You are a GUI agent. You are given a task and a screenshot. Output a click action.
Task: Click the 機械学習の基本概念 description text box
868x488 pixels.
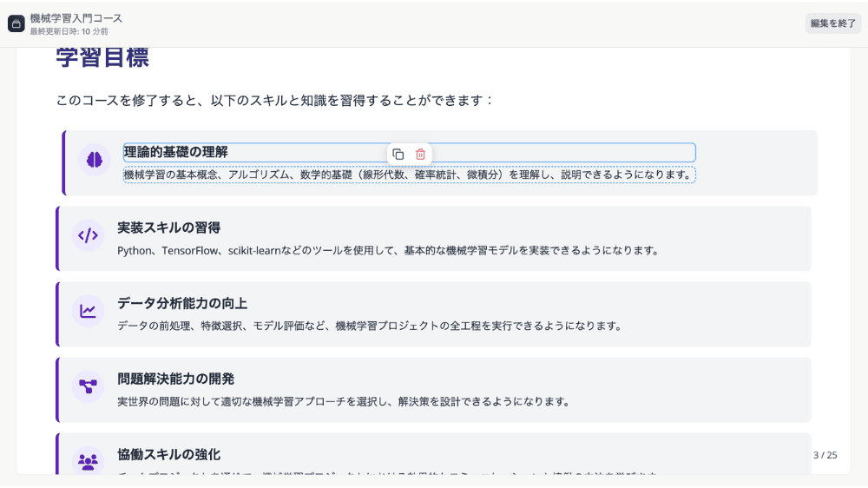tap(408, 175)
